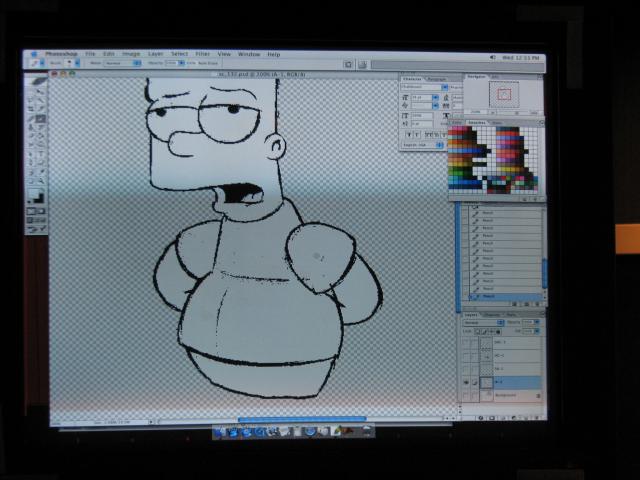Click the screen mode icon in toolbox
The image size is (640, 480).
tap(38, 221)
